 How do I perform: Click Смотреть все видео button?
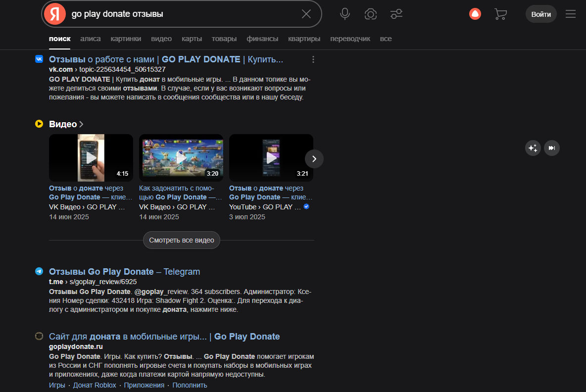point(182,241)
